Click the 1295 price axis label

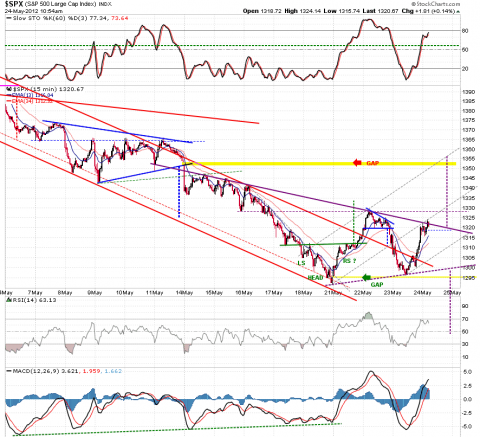click(x=468, y=278)
